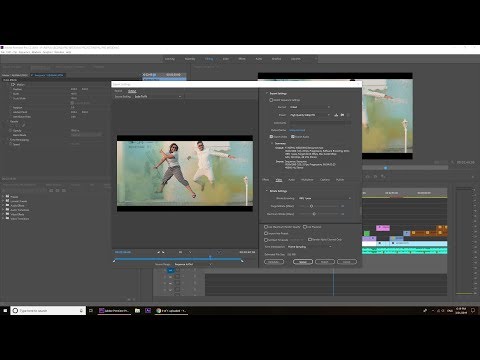This screenshot has width=480, height=360.
Task: Click the export preview playhead marker
Action: pos(210,257)
